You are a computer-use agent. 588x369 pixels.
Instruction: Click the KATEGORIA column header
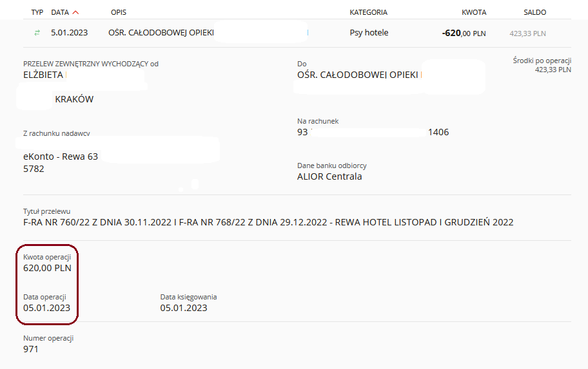point(368,12)
